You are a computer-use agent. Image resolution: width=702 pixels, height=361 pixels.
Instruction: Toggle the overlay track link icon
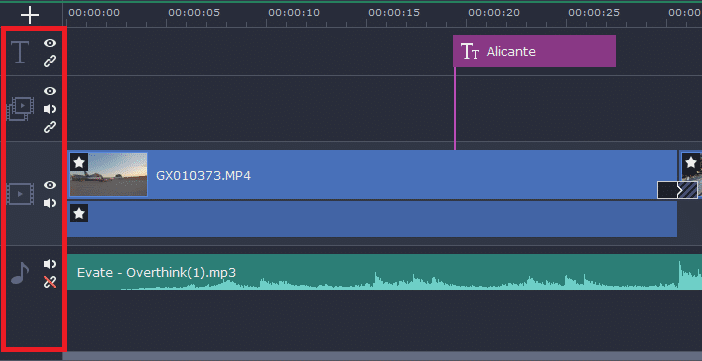50,128
